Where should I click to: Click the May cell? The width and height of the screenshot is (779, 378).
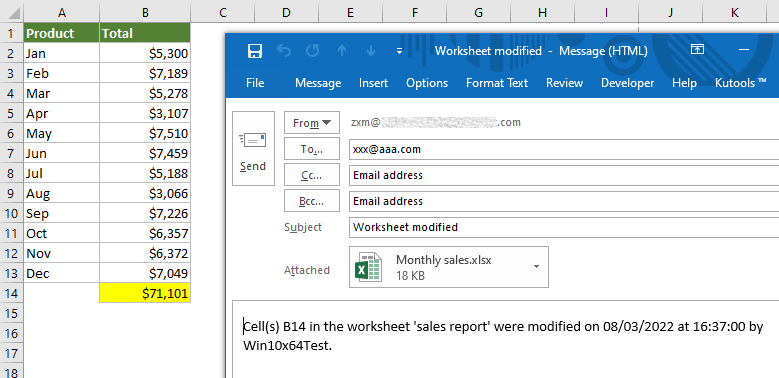(x=62, y=133)
